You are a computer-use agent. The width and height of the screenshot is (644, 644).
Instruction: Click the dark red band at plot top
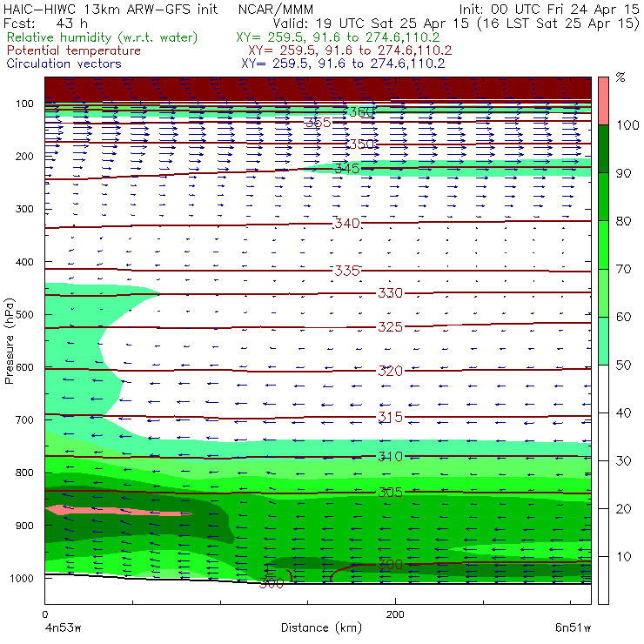(318, 88)
